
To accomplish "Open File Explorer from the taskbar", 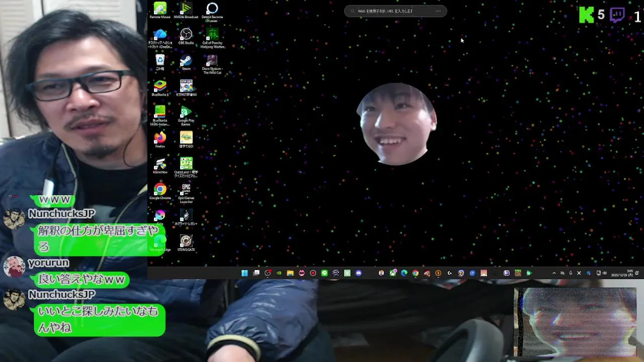I will 290,273.
